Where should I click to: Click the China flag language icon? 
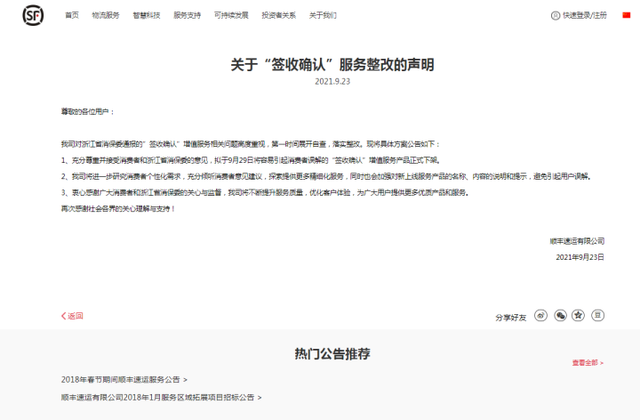coord(627,15)
